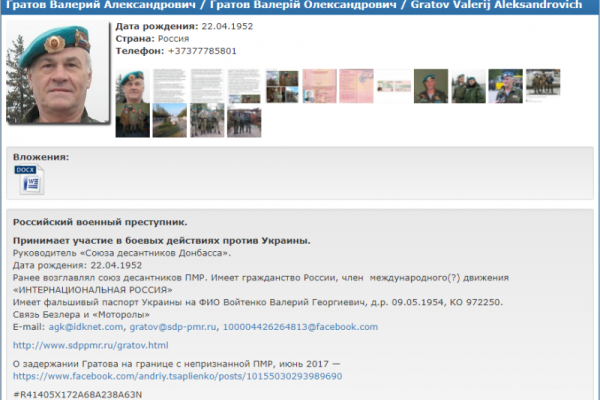600x400 pixels.
Task: Open the small ID cards thumbnail on white
Action: pyautogui.click(x=394, y=86)
